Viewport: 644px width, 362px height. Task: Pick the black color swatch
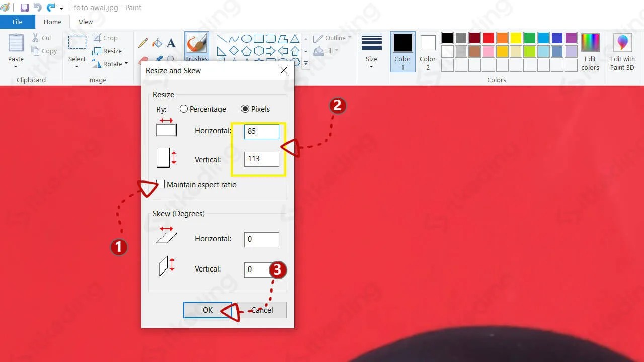point(447,38)
